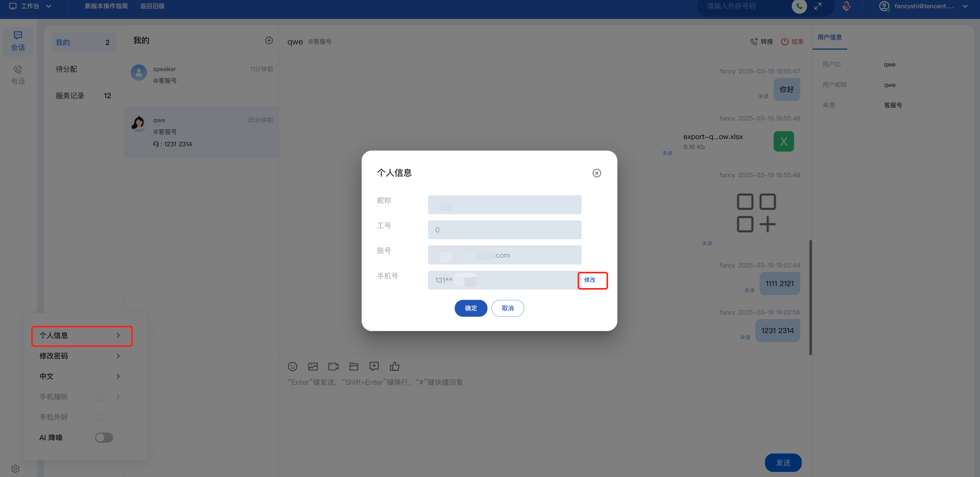Screen dimensions: 980x477
Task: Click the image upload icon
Action: tap(313, 366)
